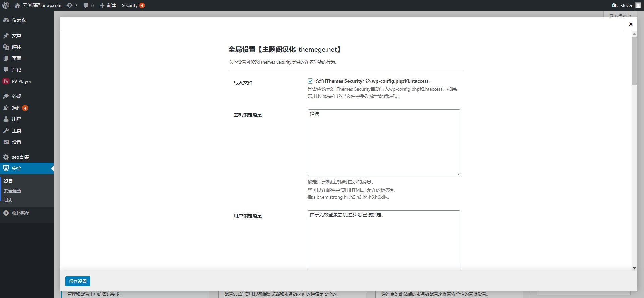Viewport: 644px width, 298px height.
Task: Close the global settings dialog
Action: pos(631,24)
